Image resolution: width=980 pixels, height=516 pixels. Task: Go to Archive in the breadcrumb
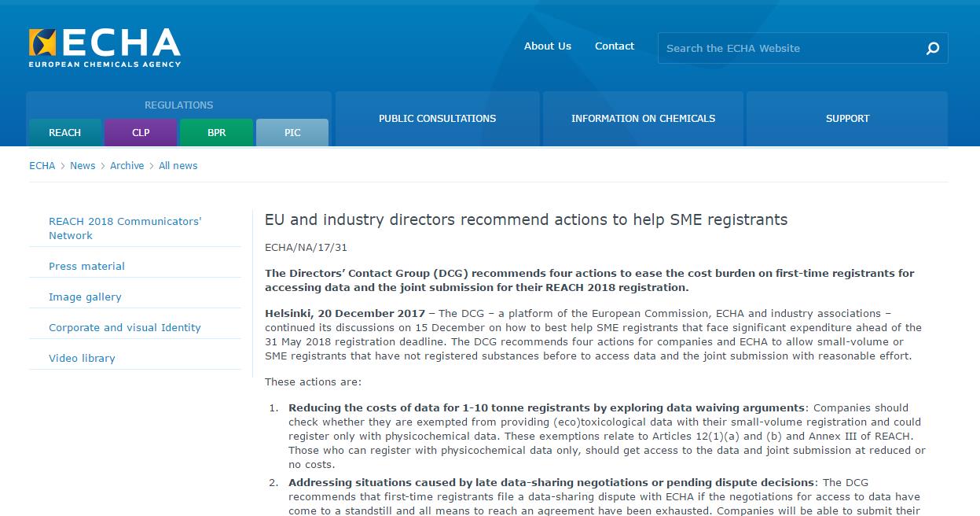click(x=127, y=166)
